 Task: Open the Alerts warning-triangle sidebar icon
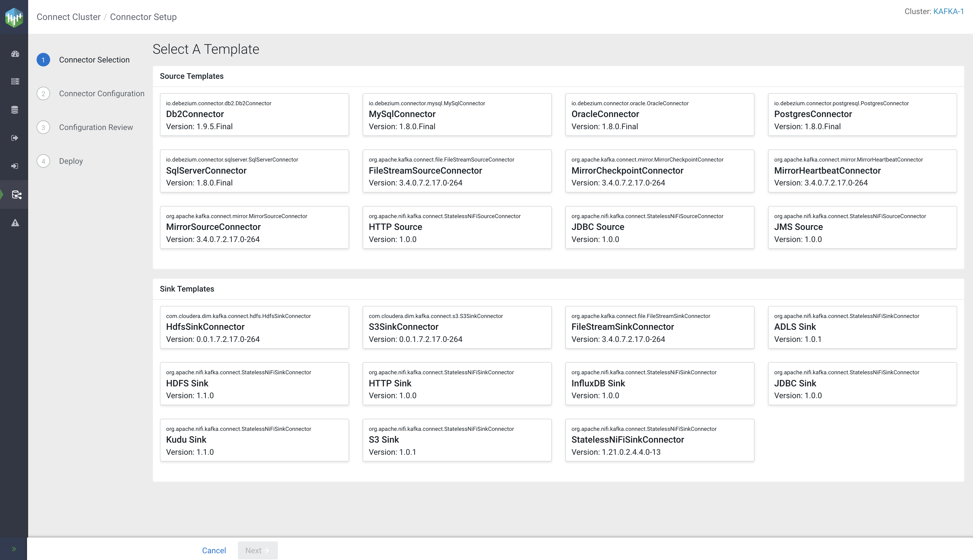pyautogui.click(x=15, y=223)
